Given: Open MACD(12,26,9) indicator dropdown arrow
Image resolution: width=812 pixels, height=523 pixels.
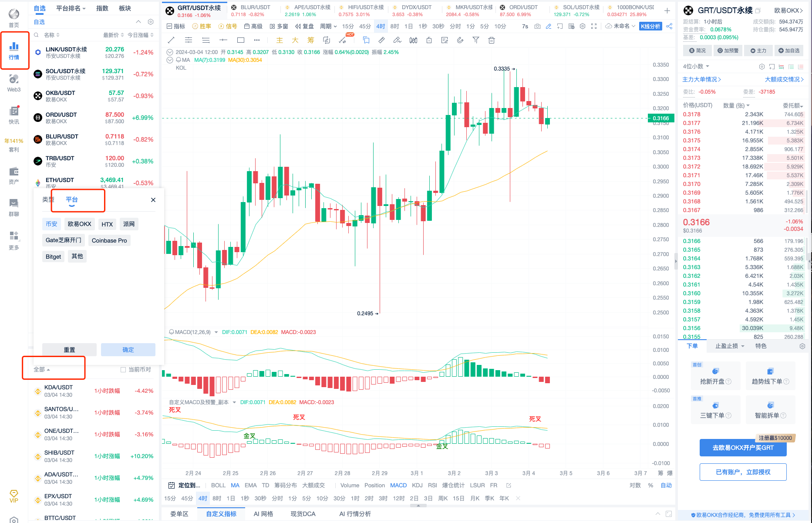Looking at the screenshot, I should click(x=216, y=332).
